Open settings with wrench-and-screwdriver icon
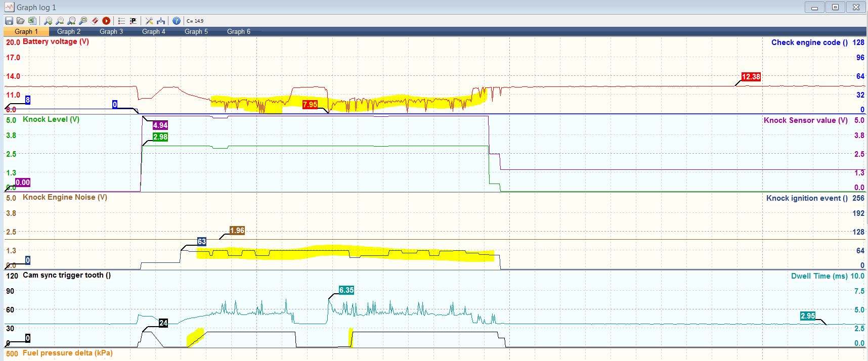This screenshot has height=361, width=868. [149, 21]
